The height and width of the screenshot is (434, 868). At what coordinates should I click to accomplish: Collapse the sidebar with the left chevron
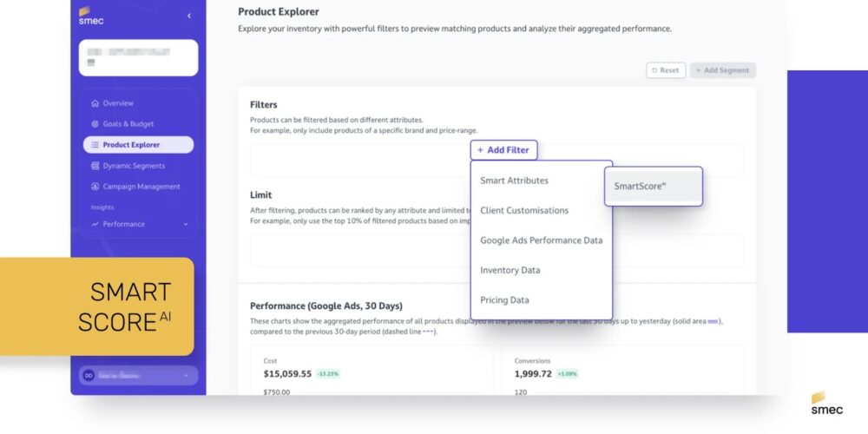(x=188, y=16)
